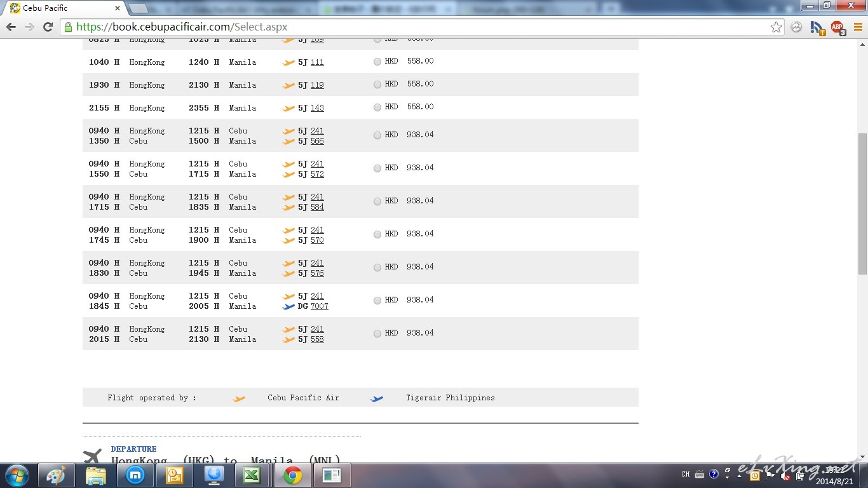Click the 1350 H Cebu departure time

click(x=104, y=141)
